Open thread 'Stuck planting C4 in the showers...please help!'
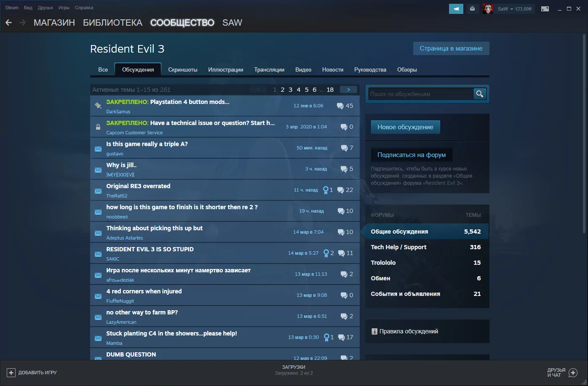The height and width of the screenshot is (386, 588). pos(171,333)
